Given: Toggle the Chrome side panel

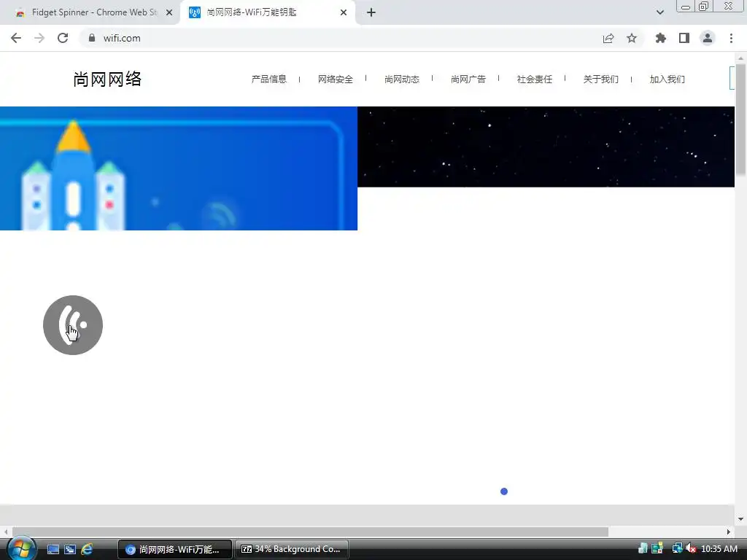Looking at the screenshot, I should point(684,38).
